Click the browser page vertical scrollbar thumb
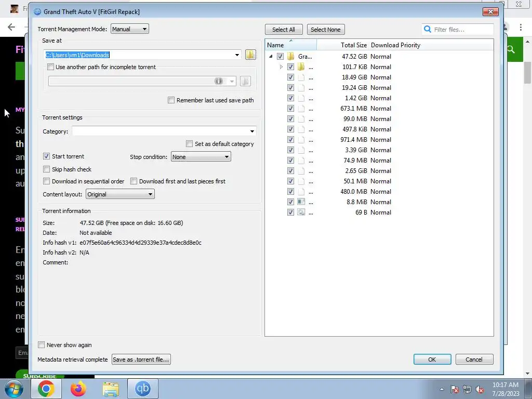Screen dimensions: 532x399 [527, 73]
